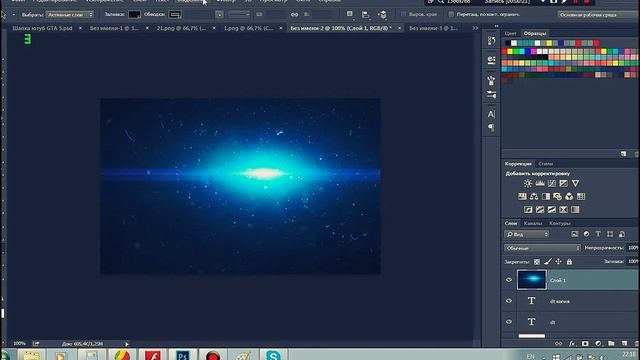Add a Curves adjustment icon
This screenshot has height=360, width=640.
551,183
